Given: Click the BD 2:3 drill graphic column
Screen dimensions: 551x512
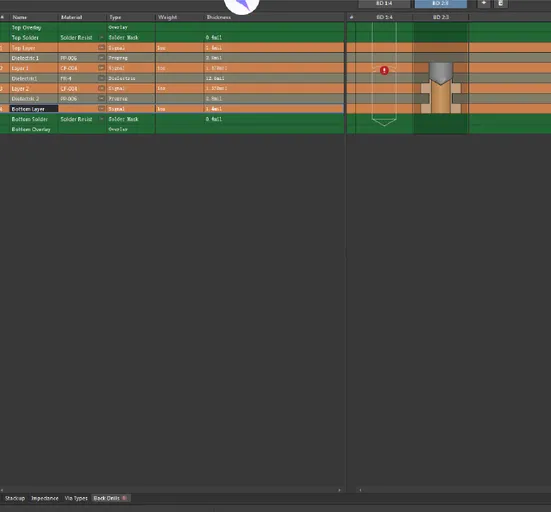Looking at the screenshot, I should tap(441, 78).
